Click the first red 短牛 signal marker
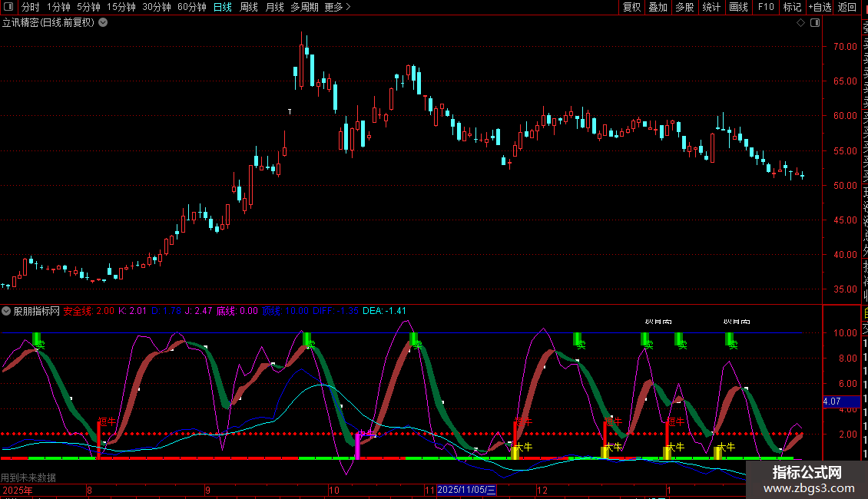This screenshot has height=499, width=868. [x=106, y=421]
